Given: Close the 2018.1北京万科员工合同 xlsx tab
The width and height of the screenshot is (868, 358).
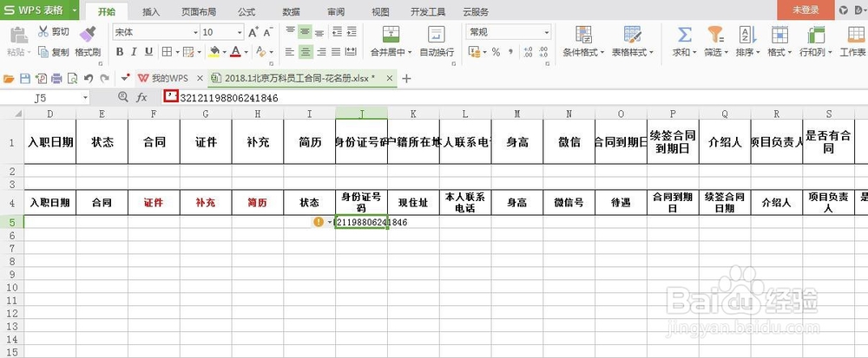Looking at the screenshot, I should click(390, 79).
